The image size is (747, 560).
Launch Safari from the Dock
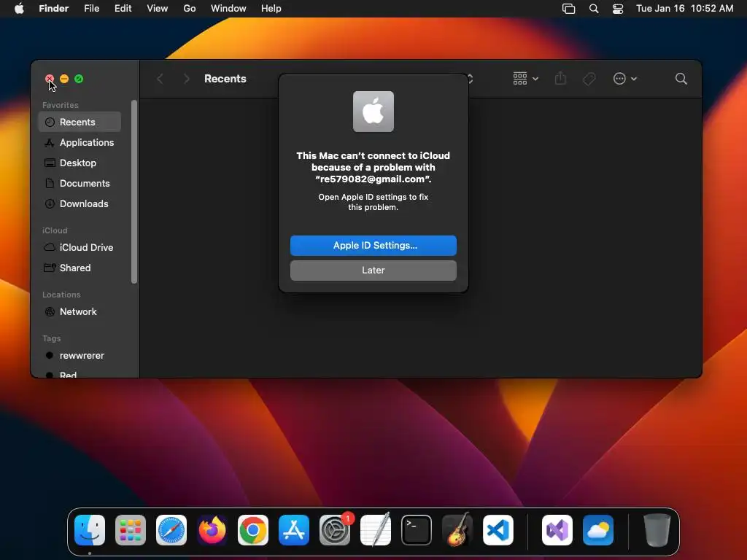(171, 530)
